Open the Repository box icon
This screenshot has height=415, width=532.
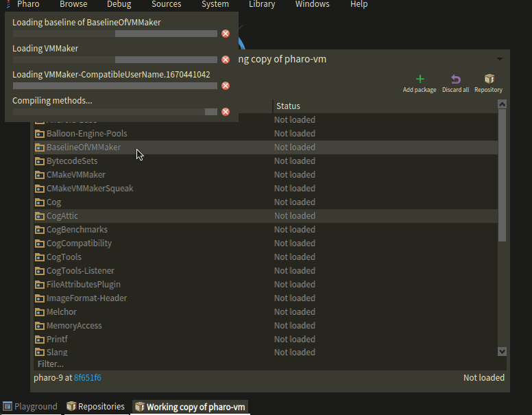pos(489,79)
